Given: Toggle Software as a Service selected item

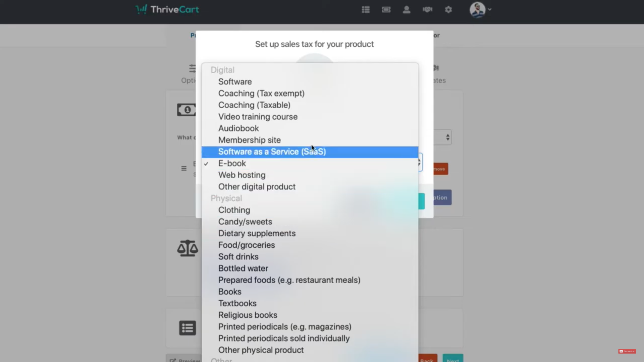Looking at the screenshot, I should click(x=310, y=151).
